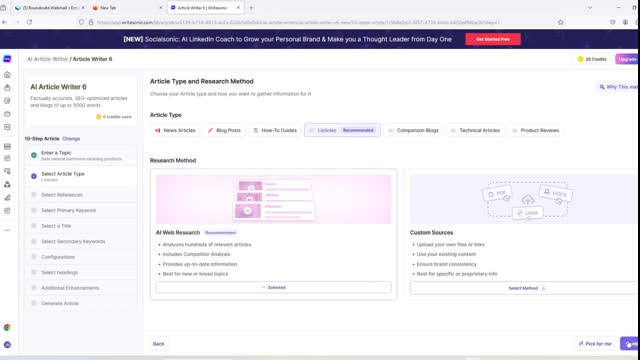Click the Custom Sources heading
Screen dimensions: 640x360
click(431, 233)
